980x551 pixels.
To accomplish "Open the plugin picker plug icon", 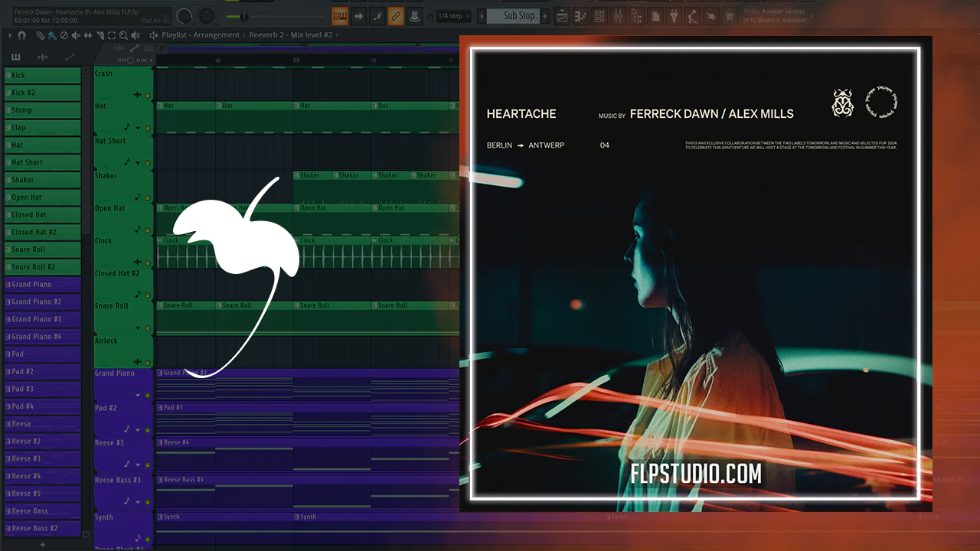I will click(675, 15).
